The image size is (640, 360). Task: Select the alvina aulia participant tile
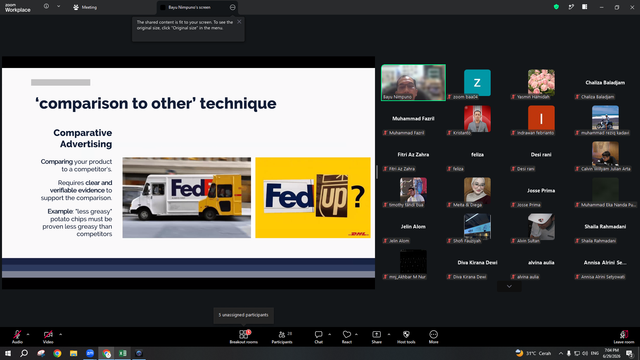coord(541,262)
